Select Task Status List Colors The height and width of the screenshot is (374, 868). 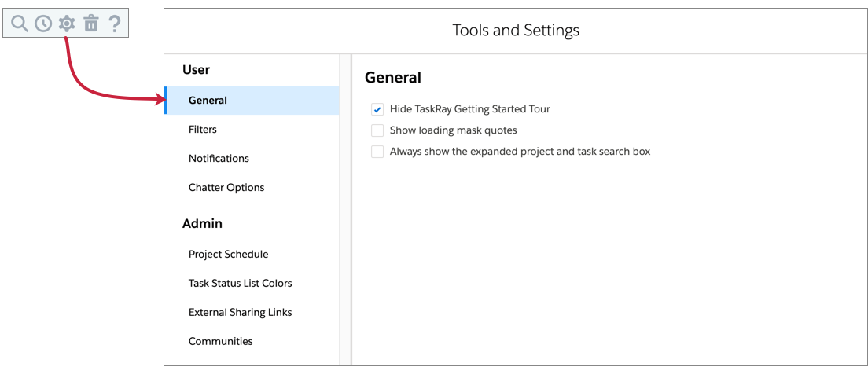point(240,284)
